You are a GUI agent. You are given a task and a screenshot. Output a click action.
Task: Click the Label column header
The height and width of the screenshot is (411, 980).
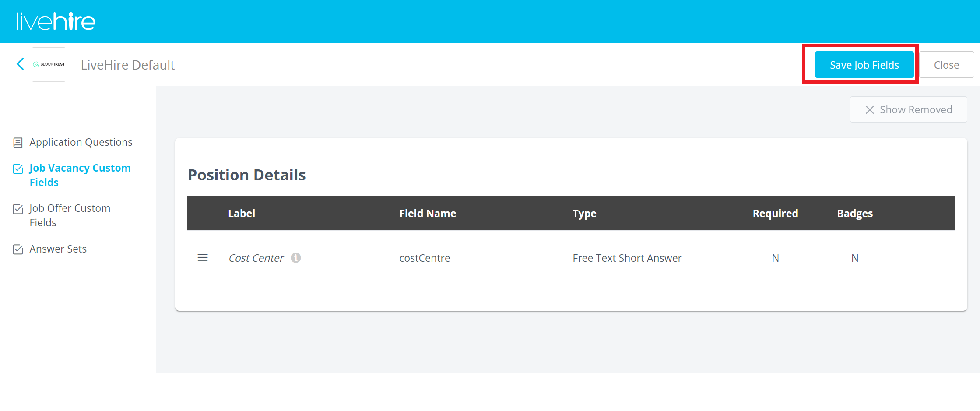tap(241, 214)
